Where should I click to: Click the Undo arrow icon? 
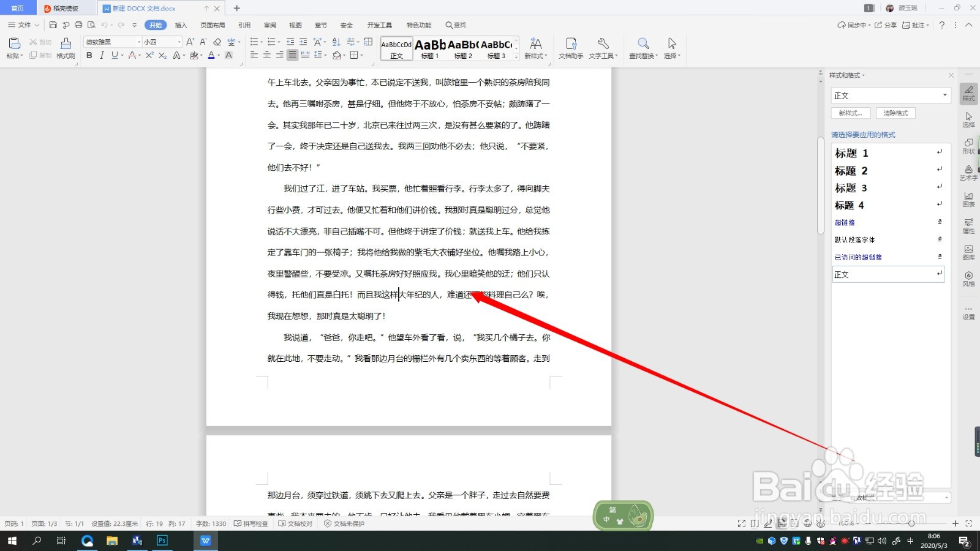[104, 25]
